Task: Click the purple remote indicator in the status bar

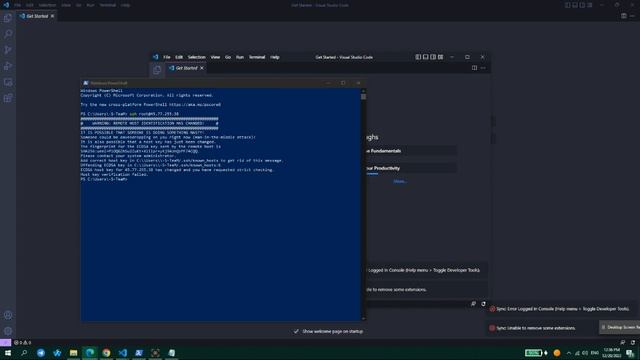Action: (x=5, y=342)
